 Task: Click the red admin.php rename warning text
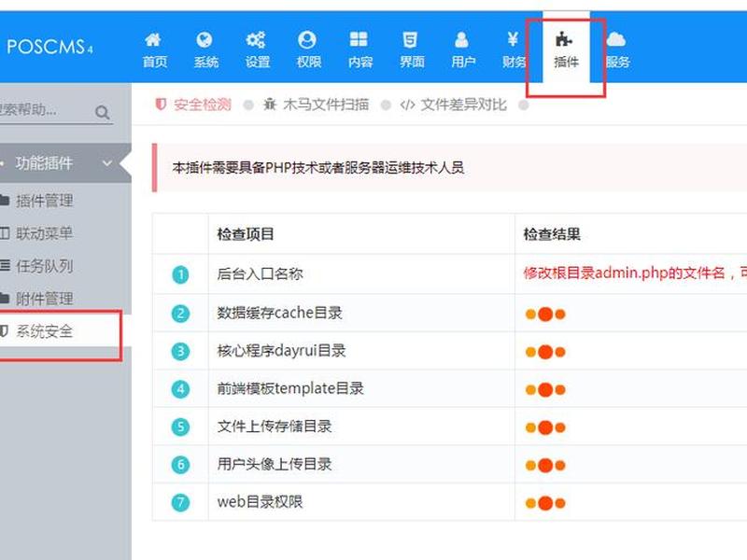point(635,273)
